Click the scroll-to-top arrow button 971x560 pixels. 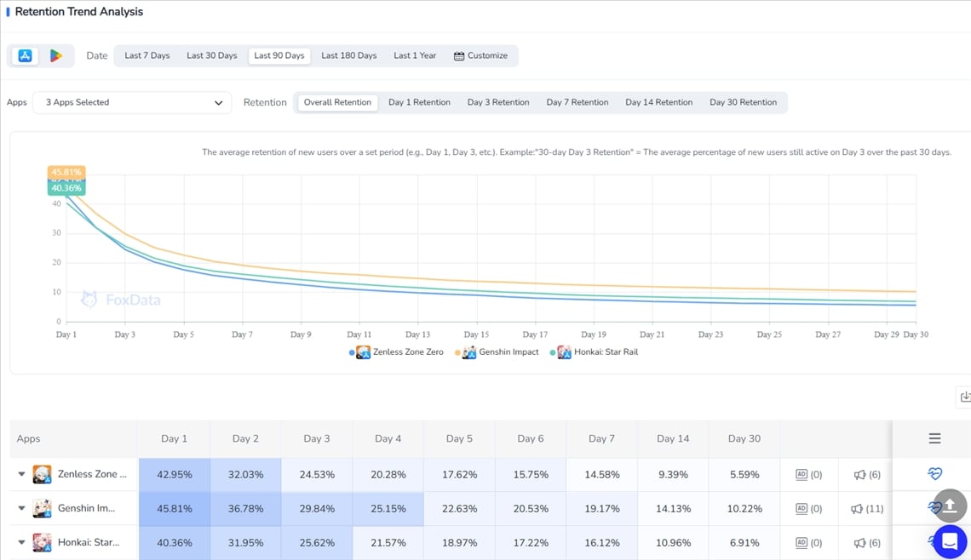[950, 506]
